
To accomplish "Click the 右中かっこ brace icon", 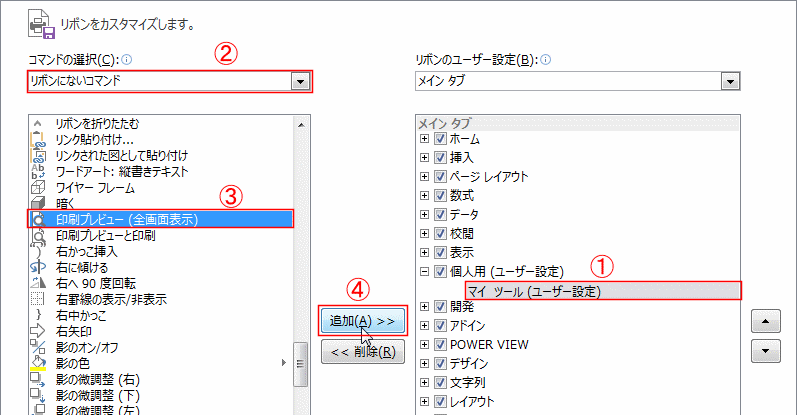I will pyautogui.click(x=38, y=315).
